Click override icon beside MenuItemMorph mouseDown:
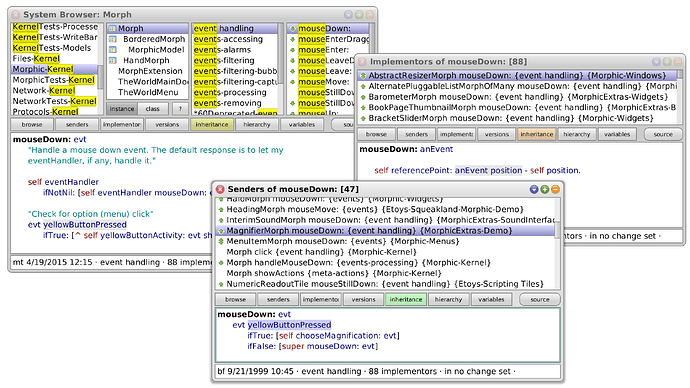The height and width of the screenshot is (388, 690). (x=221, y=242)
